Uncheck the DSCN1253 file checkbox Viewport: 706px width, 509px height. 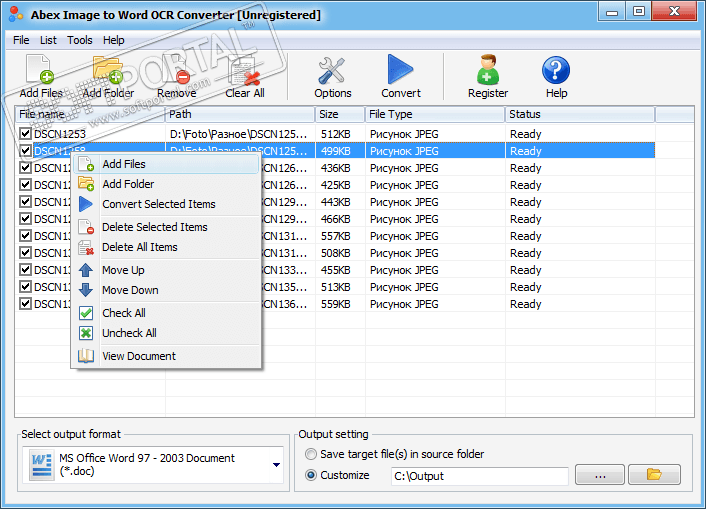click(x=25, y=133)
